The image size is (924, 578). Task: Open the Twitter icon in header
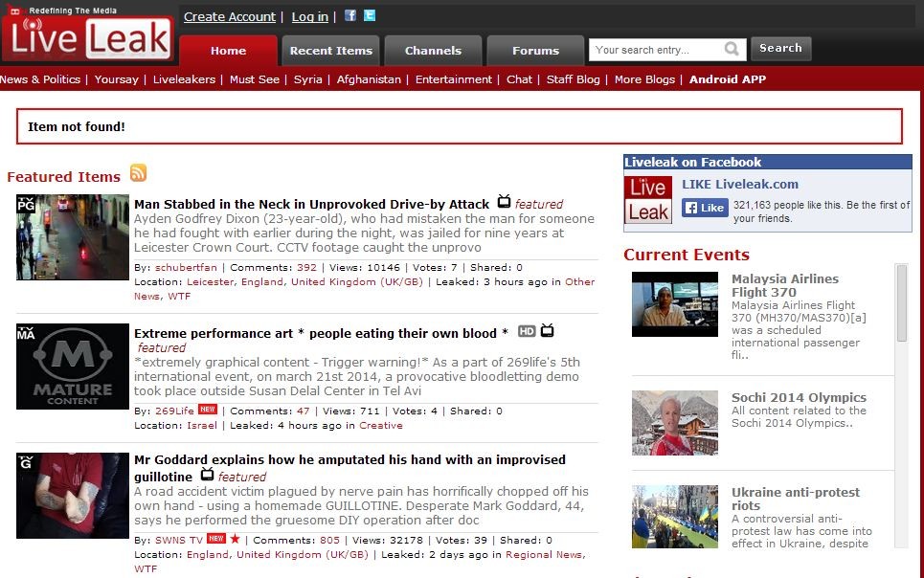(370, 16)
